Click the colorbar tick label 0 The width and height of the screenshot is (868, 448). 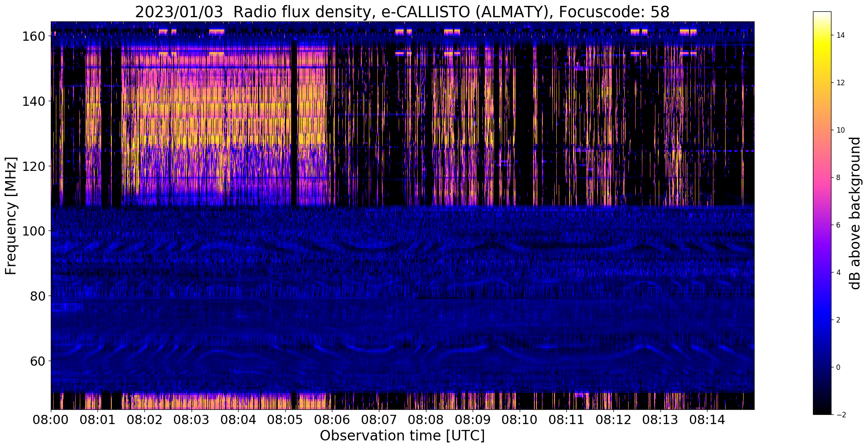point(839,368)
